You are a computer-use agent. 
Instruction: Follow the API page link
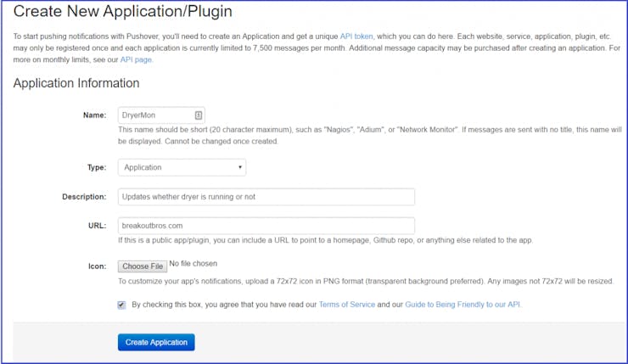[x=136, y=59]
